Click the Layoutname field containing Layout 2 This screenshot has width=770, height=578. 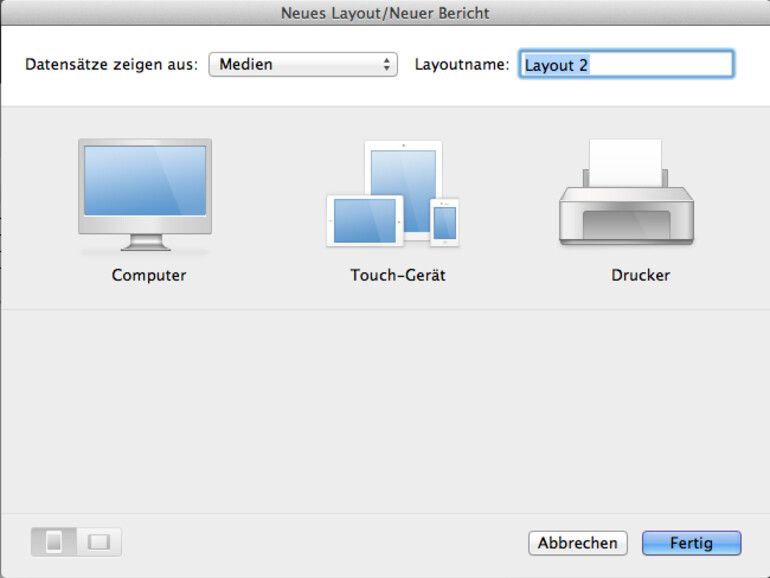tap(626, 64)
